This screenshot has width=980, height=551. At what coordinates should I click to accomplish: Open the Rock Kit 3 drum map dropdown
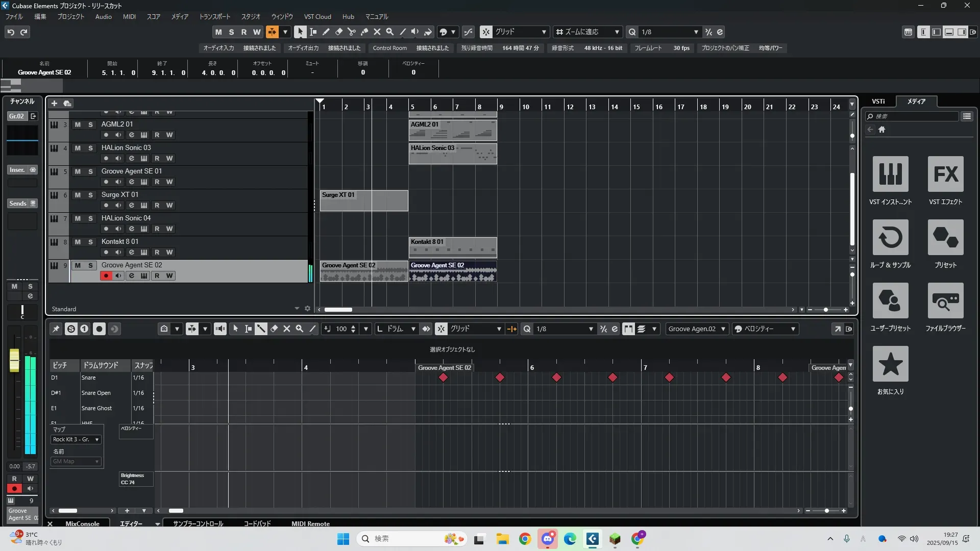click(x=76, y=439)
